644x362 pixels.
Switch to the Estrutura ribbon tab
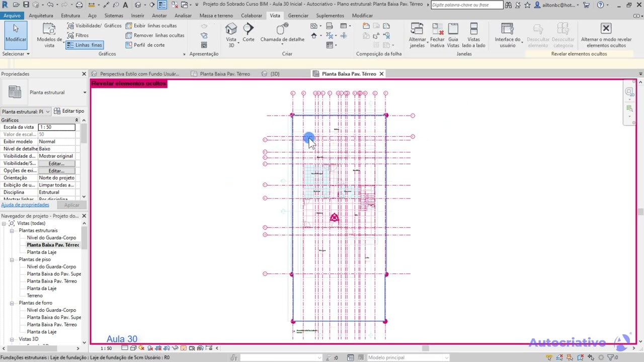(70, 16)
